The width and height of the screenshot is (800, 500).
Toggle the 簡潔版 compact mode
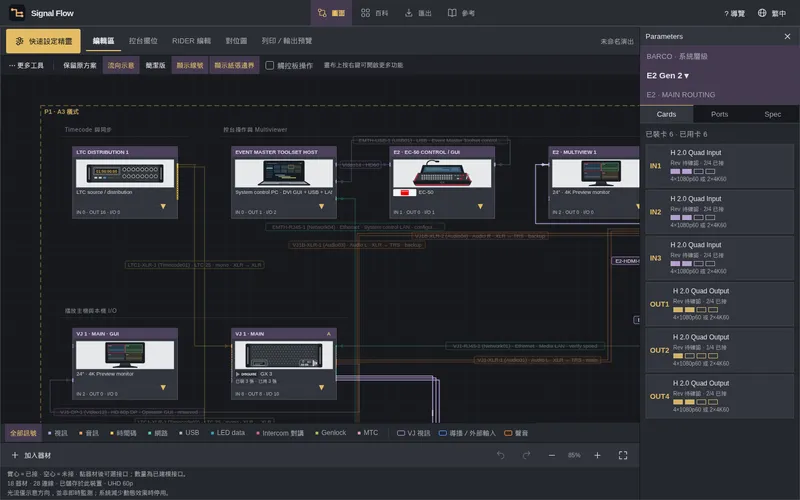click(155, 65)
